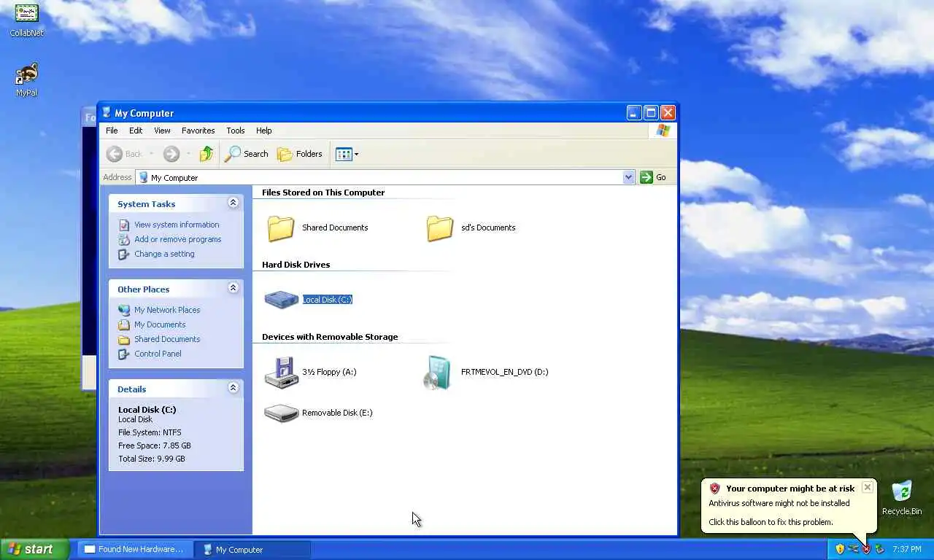Click the My Computer taskbar button
This screenshot has height=560, width=934.
click(253, 550)
